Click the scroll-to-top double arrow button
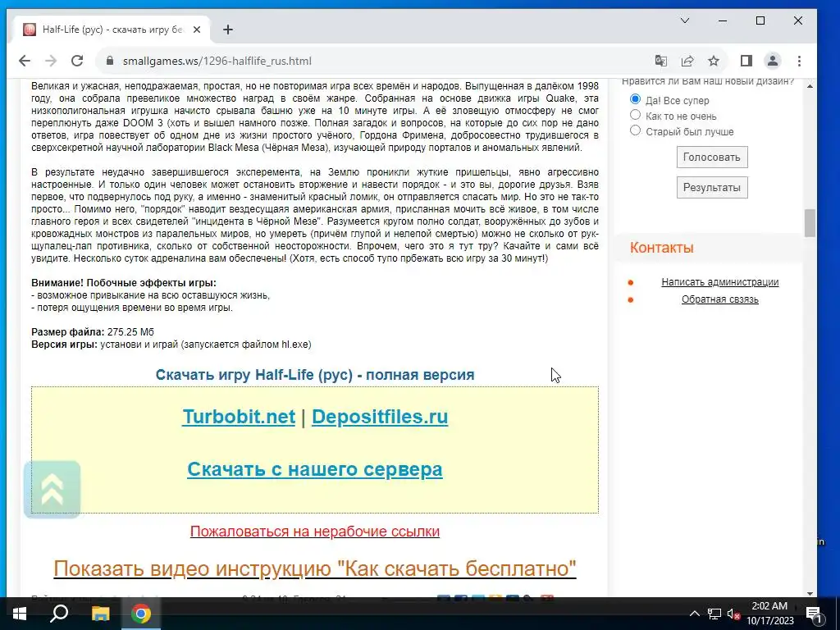Image resolution: width=840 pixels, height=630 pixels. [52, 490]
